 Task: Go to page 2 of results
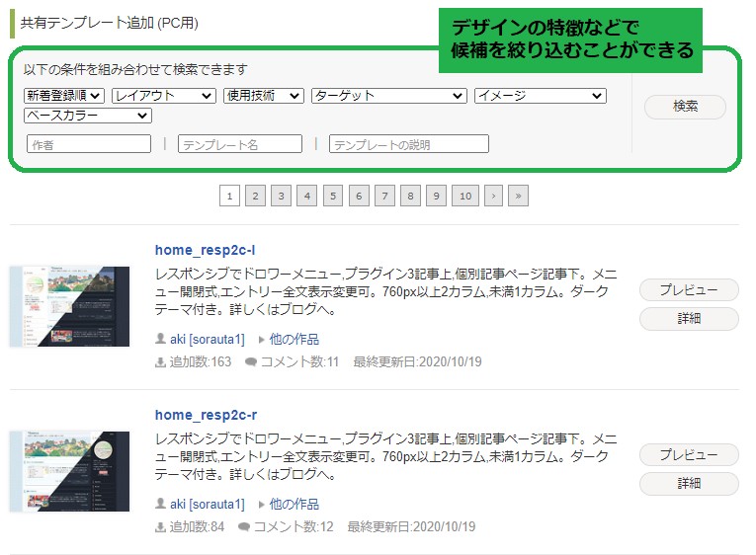tap(256, 196)
